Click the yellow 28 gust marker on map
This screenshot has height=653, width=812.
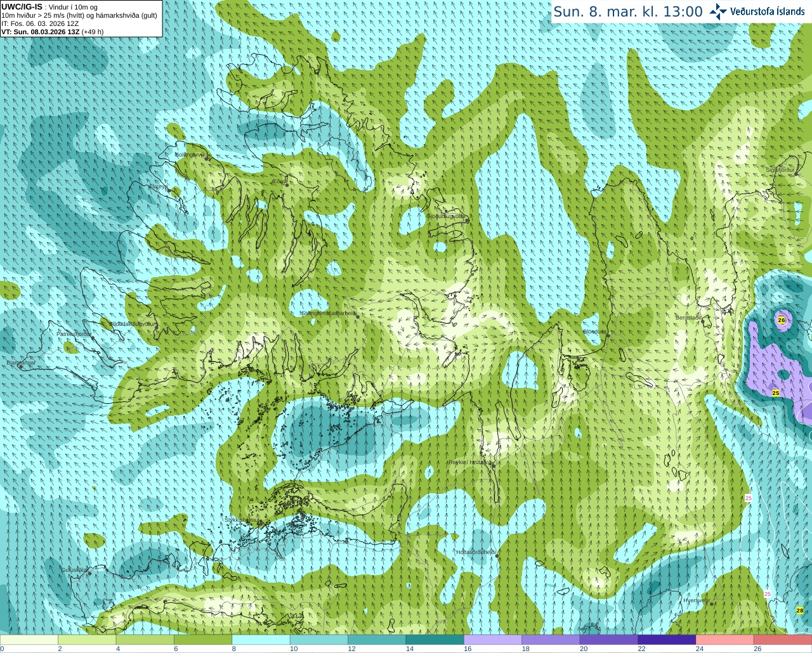click(x=800, y=611)
